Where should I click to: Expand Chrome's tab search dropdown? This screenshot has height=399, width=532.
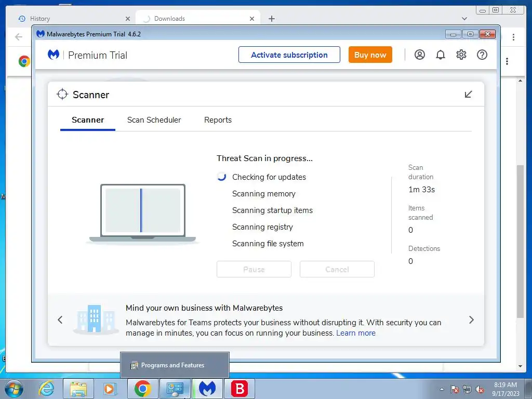coord(464,19)
